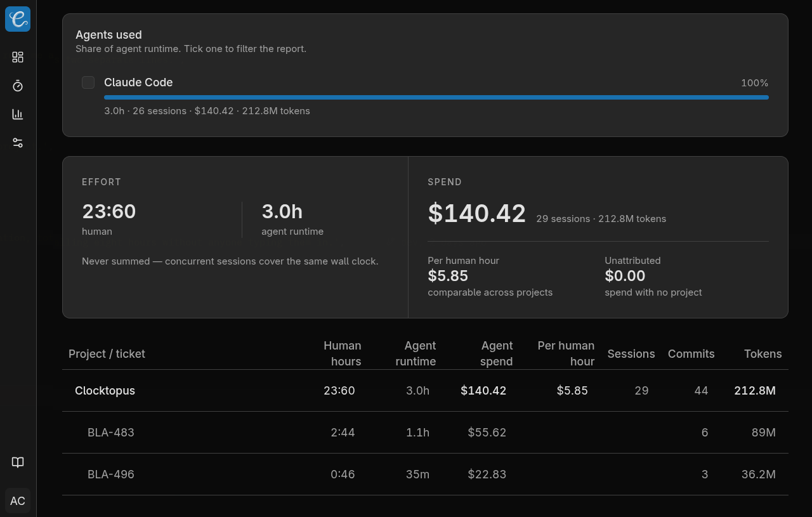The height and width of the screenshot is (517, 812).
Task: Sort by Per human hour column header
Action: 566,353
